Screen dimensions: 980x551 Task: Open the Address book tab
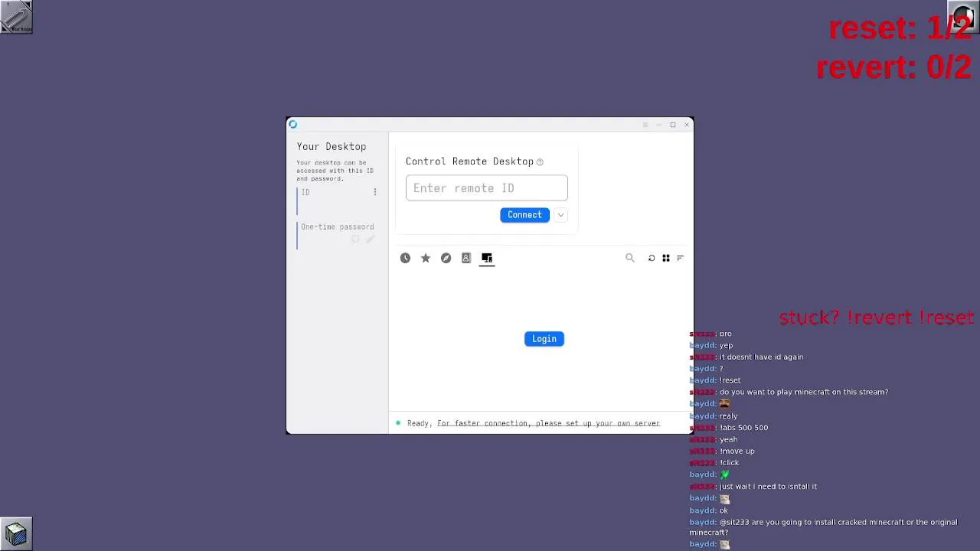[466, 258]
